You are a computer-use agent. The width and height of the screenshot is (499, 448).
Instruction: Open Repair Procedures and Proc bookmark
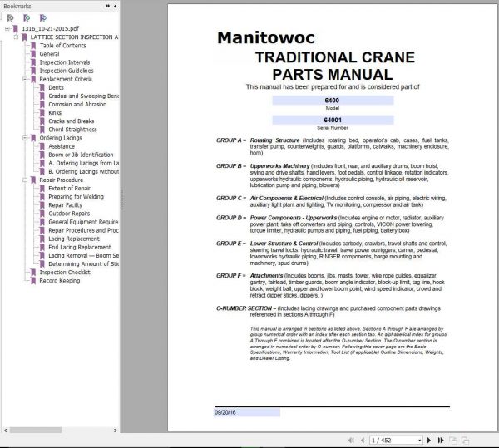point(83,230)
